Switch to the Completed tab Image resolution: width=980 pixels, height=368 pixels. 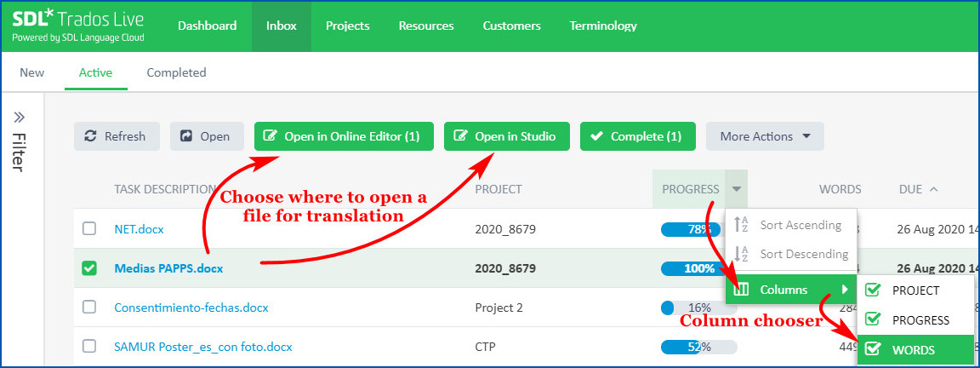coord(176,72)
